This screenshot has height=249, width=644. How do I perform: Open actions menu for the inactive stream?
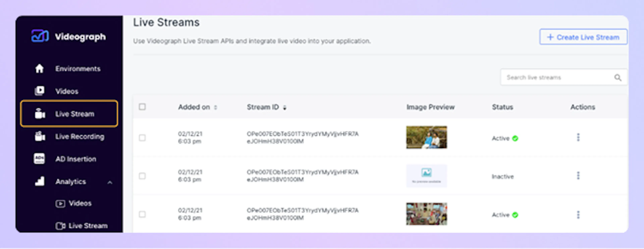pyautogui.click(x=578, y=176)
